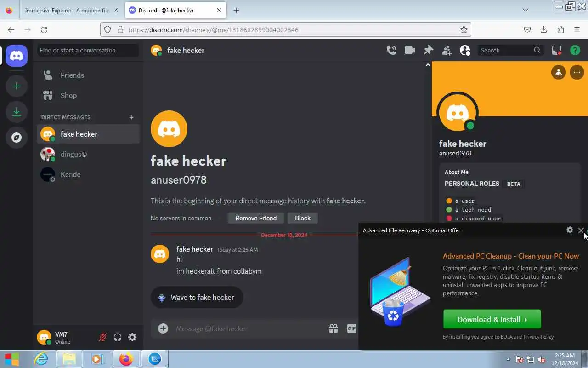Screen dimensions: 588x368
Task: Click the Discord Search field
Action: [510, 50]
